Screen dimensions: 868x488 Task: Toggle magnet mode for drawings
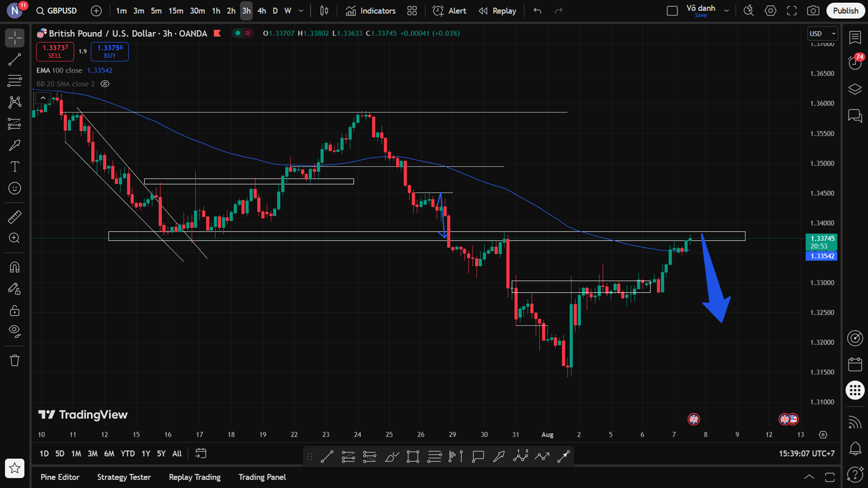point(15,267)
